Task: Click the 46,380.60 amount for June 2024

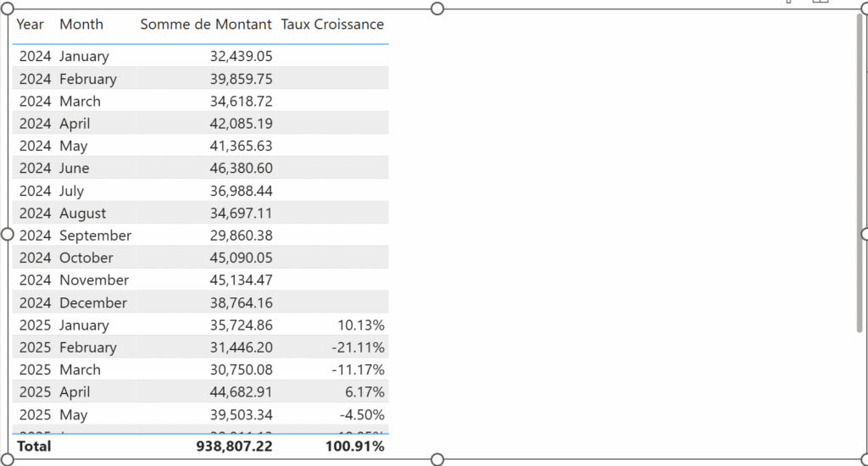Action: [x=241, y=169]
